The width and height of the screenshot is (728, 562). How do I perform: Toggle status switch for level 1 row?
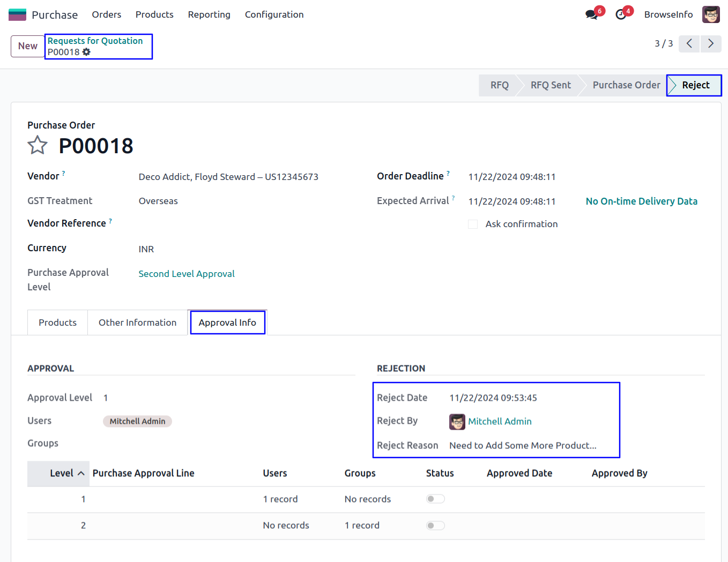[x=435, y=499]
